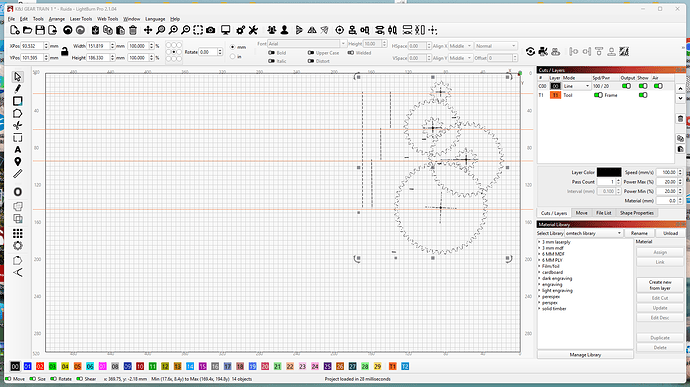The height and width of the screenshot is (387, 690).
Task: Open the Preview monitor icon
Action: [226, 30]
